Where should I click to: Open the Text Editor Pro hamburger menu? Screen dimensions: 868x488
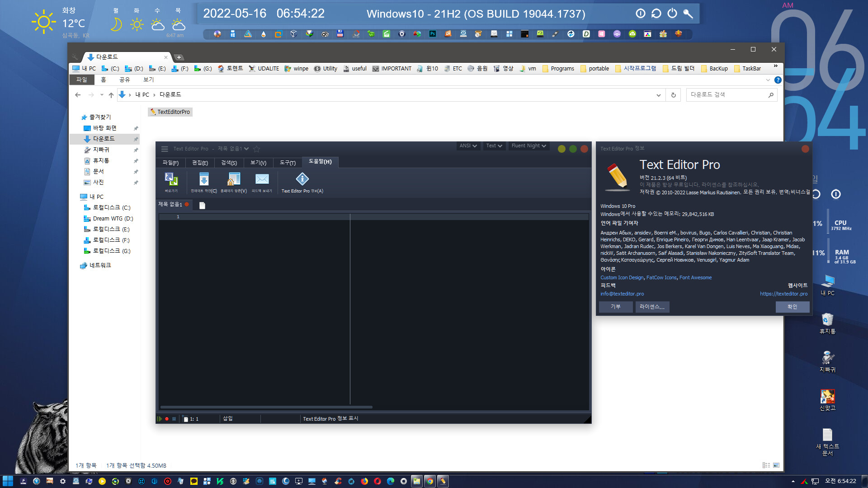click(x=165, y=149)
